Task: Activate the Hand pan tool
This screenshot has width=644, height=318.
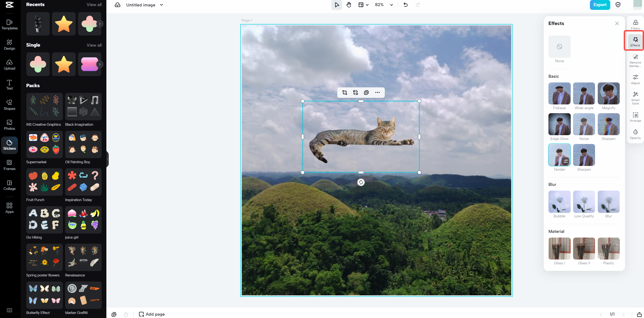Action: coord(349,5)
